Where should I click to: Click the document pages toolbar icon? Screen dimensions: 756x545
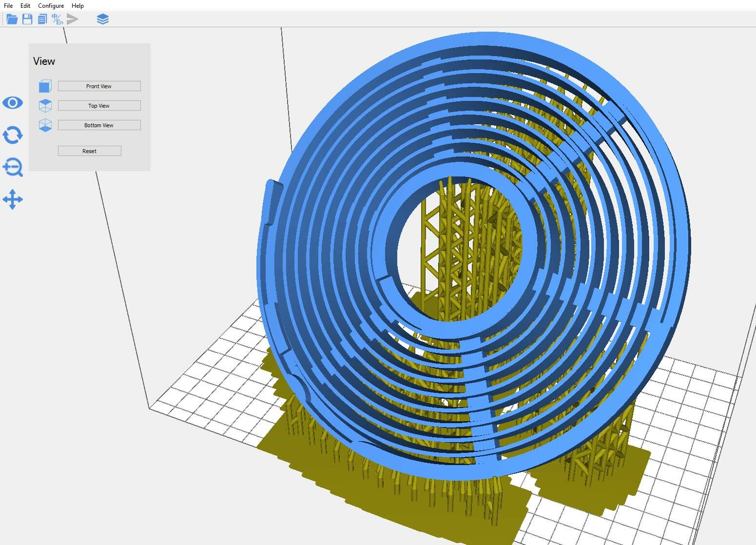coord(42,19)
